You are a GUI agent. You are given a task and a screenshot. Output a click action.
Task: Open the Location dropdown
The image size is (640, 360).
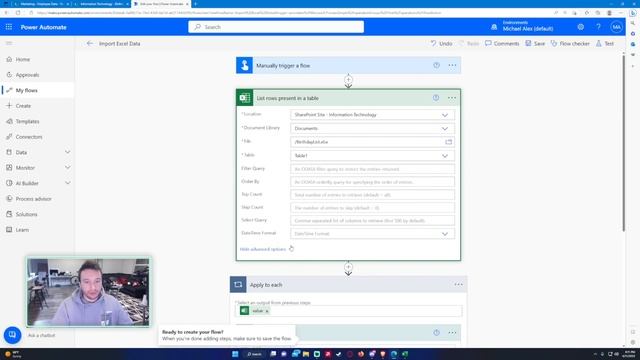pyautogui.click(x=372, y=115)
